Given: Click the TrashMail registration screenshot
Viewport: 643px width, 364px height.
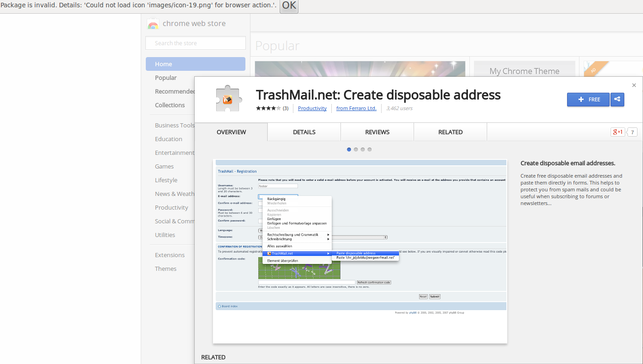Looking at the screenshot, I should [x=360, y=251].
